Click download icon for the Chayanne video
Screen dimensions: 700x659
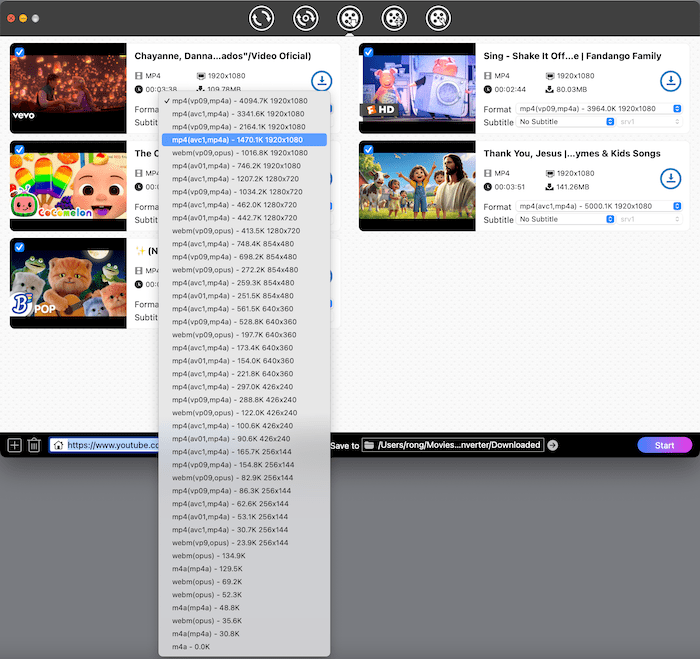(322, 81)
